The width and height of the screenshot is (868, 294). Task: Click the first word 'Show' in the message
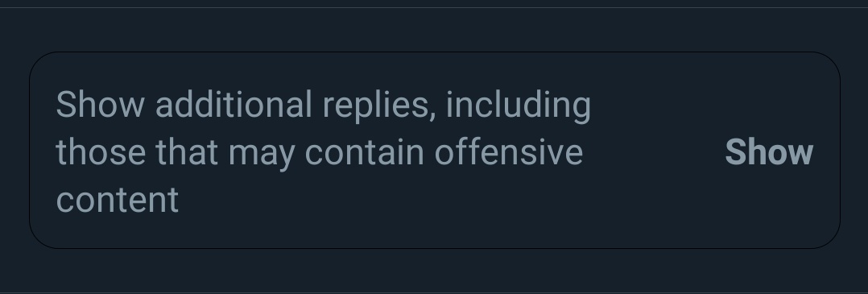pyautogui.click(x=100, y=104)
